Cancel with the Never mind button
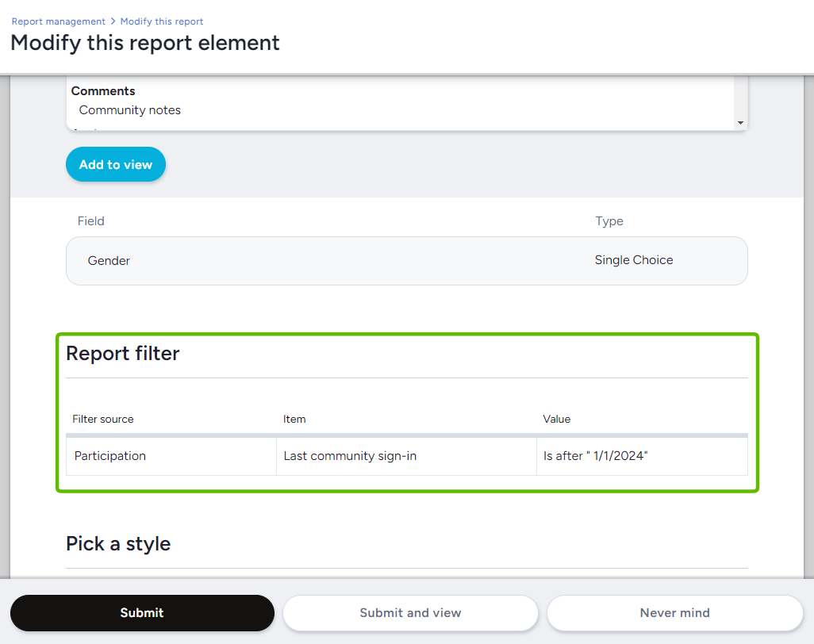This screenshot has height=644, width=814. coord(674,613)
